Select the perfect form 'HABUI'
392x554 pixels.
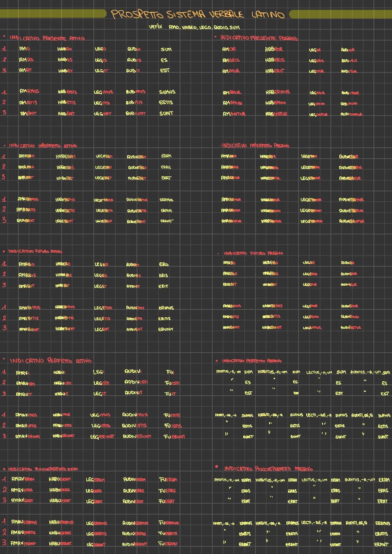click(59, 372)
